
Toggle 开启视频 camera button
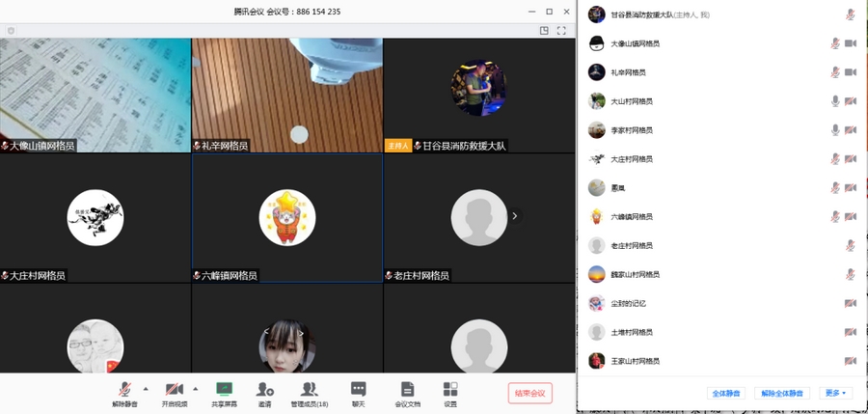(x=174, y=393)
